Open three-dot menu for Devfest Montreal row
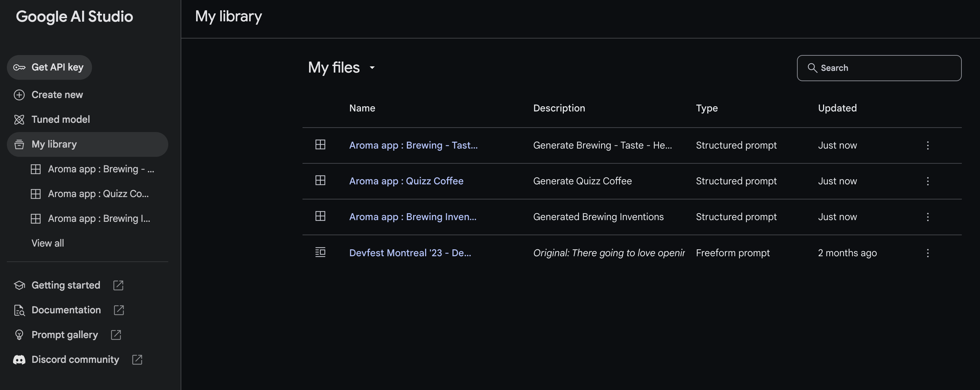This screenshot has width=980, height=390. [x=927, y=253]
